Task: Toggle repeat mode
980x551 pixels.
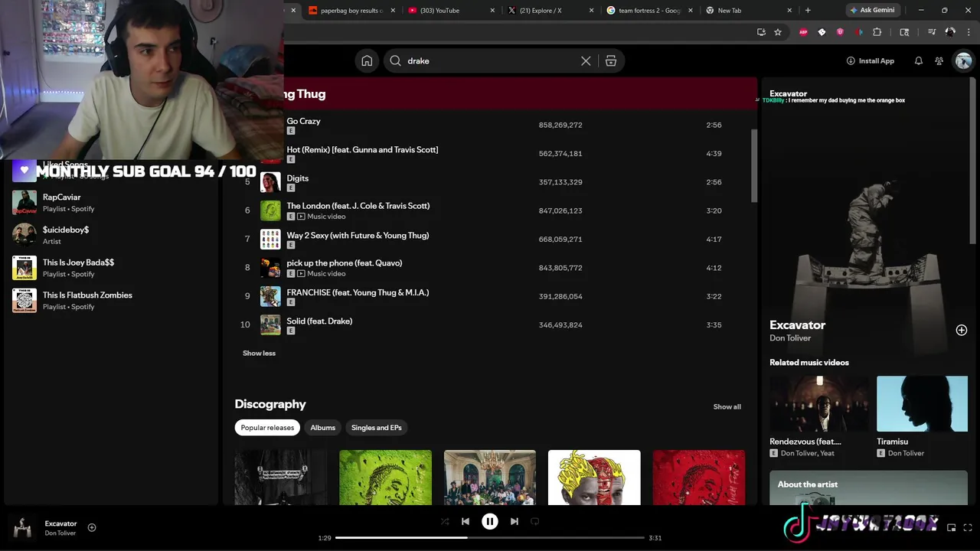Action: coord(535,521)
